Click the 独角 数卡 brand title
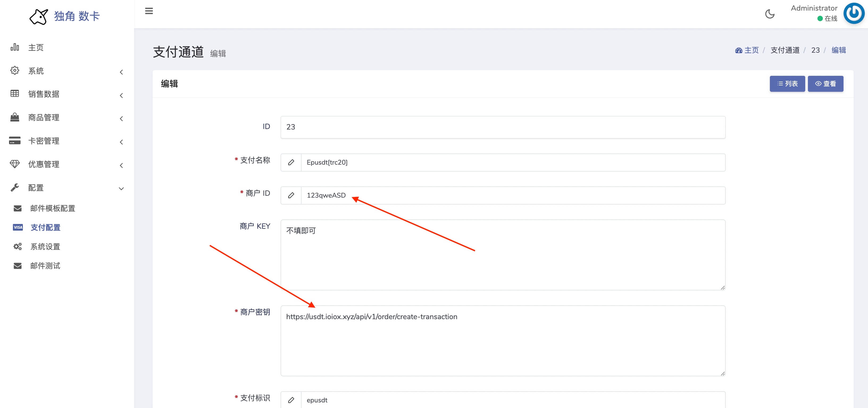Screen dimensions: 868x408 [77, 16]
